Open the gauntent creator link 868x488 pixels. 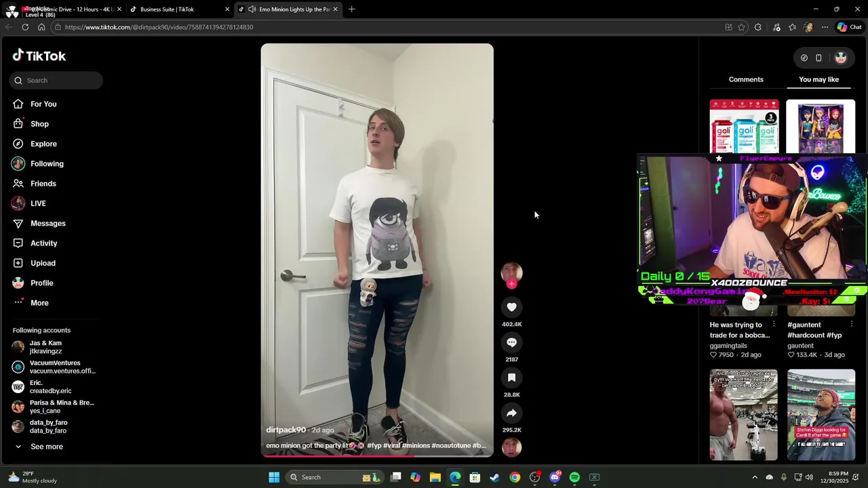(800, 346)
